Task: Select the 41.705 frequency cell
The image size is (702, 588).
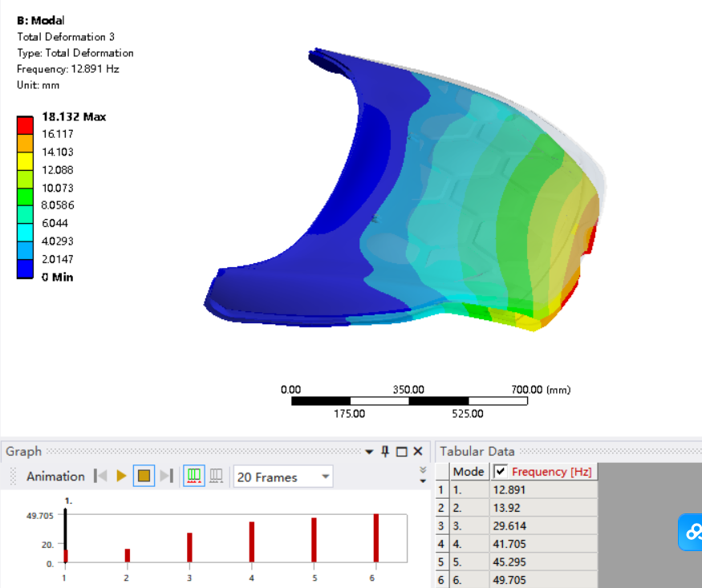Action: [x=543, y=544]
